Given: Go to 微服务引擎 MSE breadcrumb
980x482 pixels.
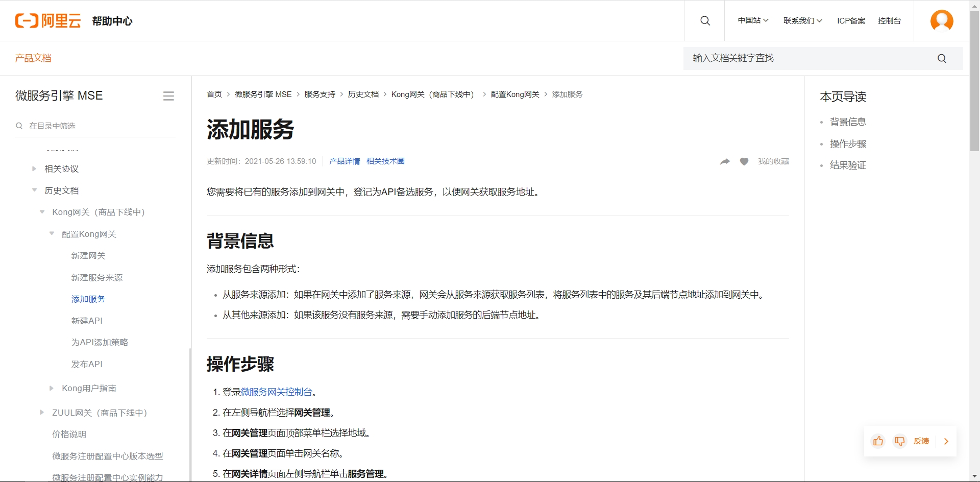Looking at the screenshot, I should [263, 94].
